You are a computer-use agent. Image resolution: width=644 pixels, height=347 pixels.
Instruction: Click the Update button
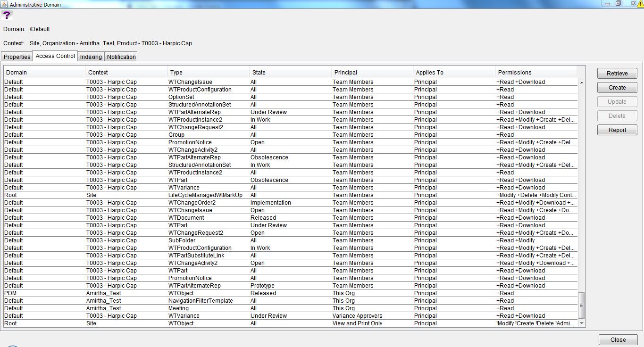617,102
